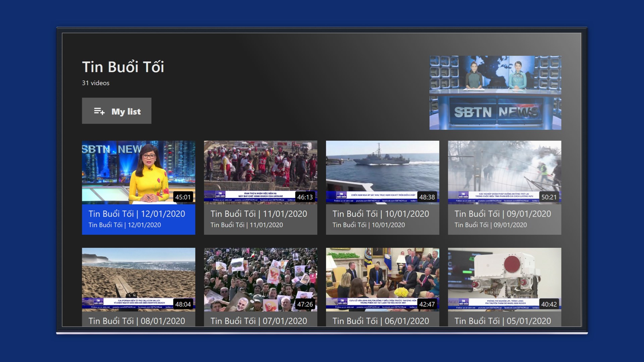Select the Tin Buổi Tối | 10/01/2020 title
The image size is (644, 362).
point(381,214)
